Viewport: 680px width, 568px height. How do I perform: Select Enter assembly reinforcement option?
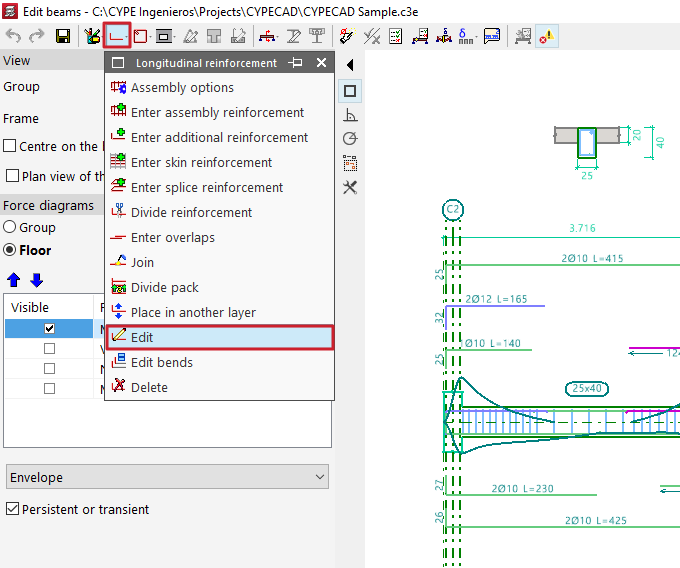pos(217,113)
